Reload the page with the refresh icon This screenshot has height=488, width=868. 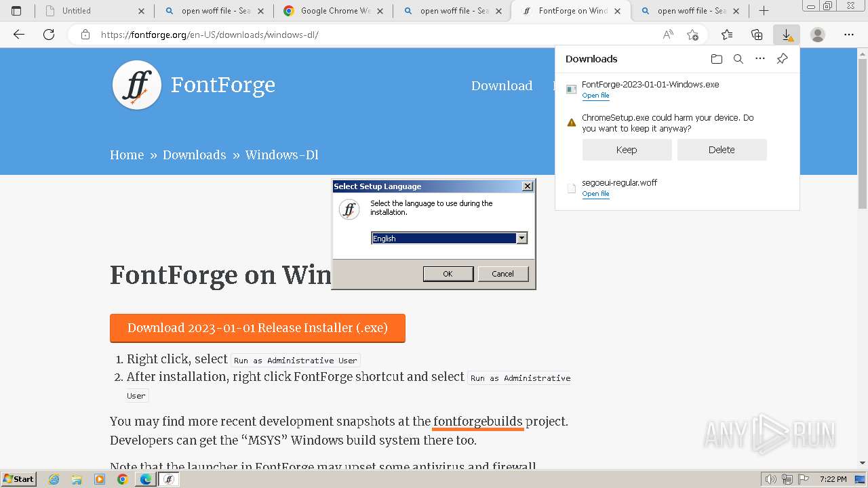tap(49, 35)
